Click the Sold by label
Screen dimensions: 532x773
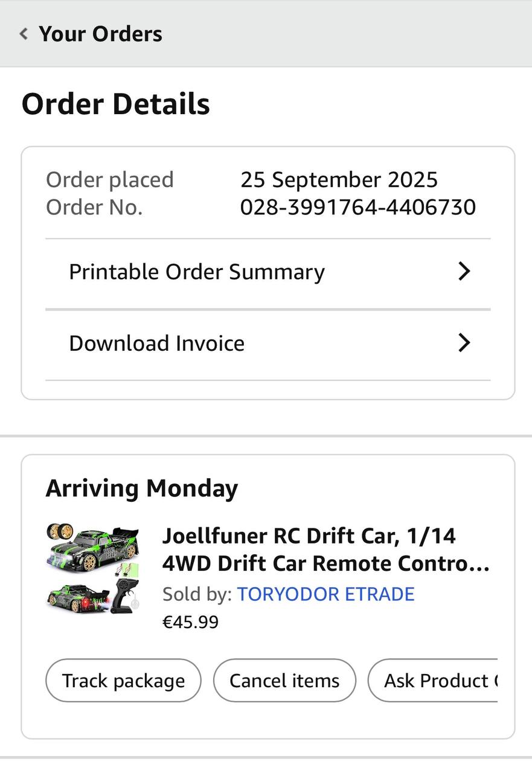[197, 594]
